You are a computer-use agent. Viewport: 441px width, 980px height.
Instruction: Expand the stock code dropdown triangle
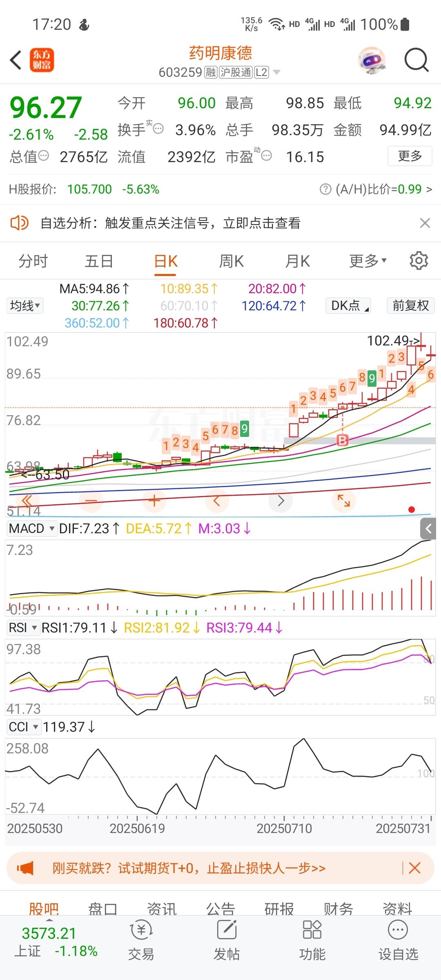coord(276,72)
